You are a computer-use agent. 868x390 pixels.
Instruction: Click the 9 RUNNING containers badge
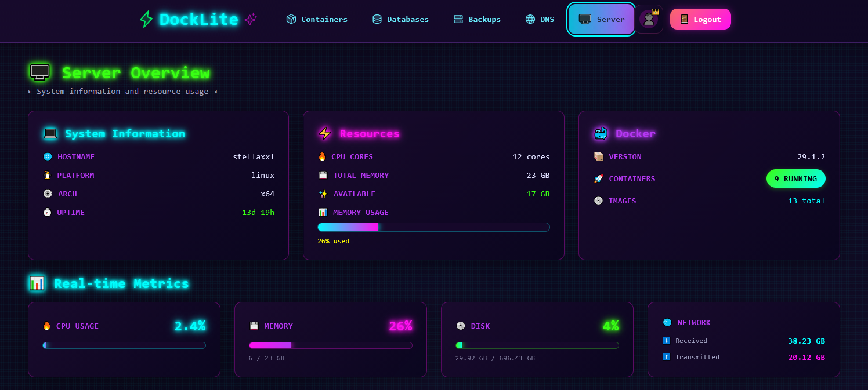[795, 178]
